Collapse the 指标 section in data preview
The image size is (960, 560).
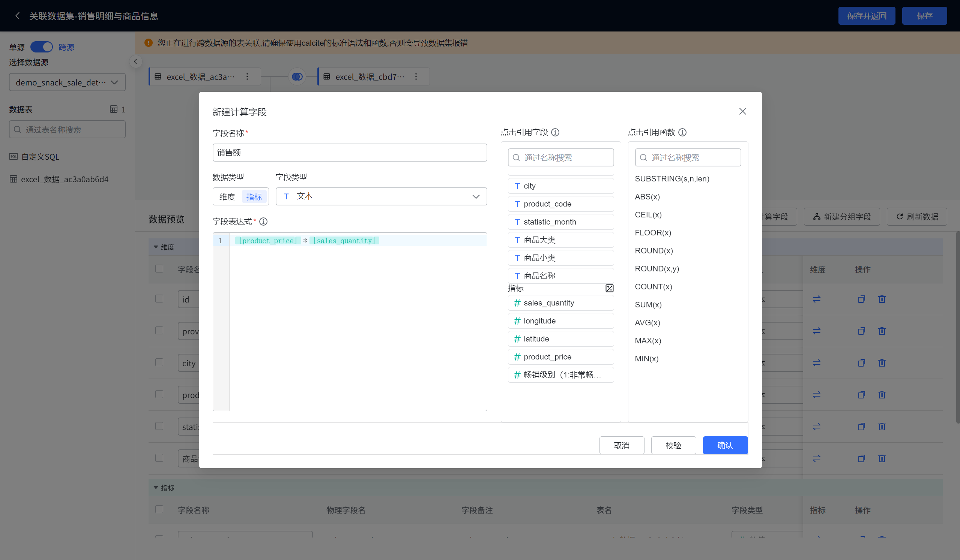156,488
